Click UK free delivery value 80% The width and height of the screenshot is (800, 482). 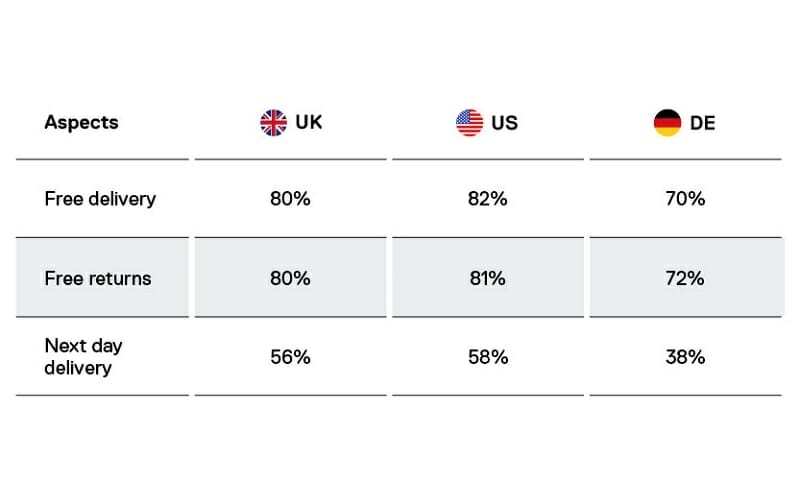[290, 199]
